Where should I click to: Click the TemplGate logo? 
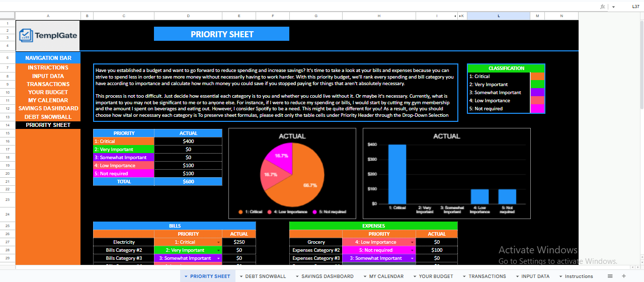(47, 35)
